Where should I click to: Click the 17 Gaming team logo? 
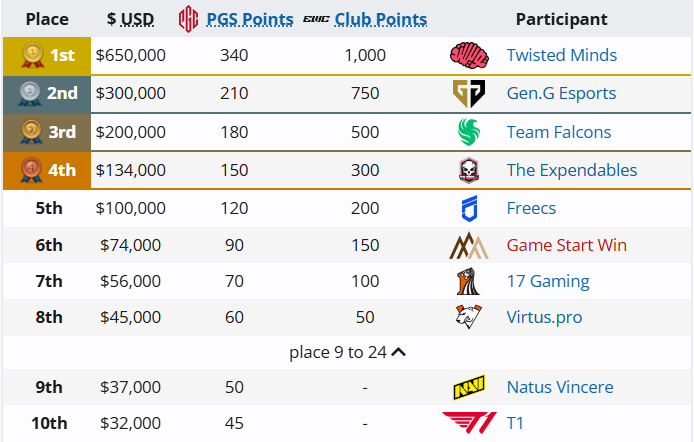[469, 282]
